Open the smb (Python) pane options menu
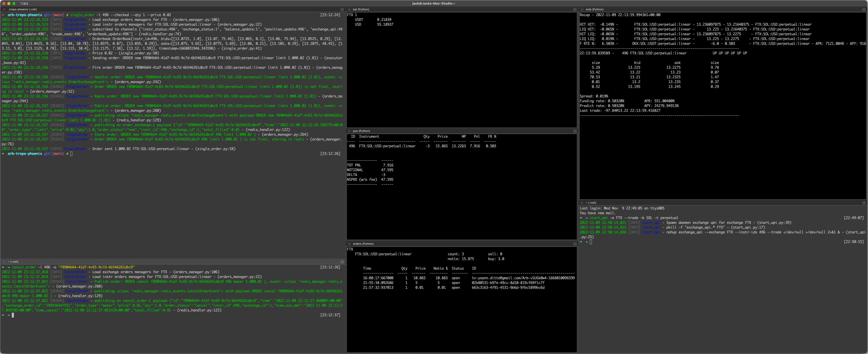This screenshot has width=868, height=354. pyautogui.click(x=864, y=9)
